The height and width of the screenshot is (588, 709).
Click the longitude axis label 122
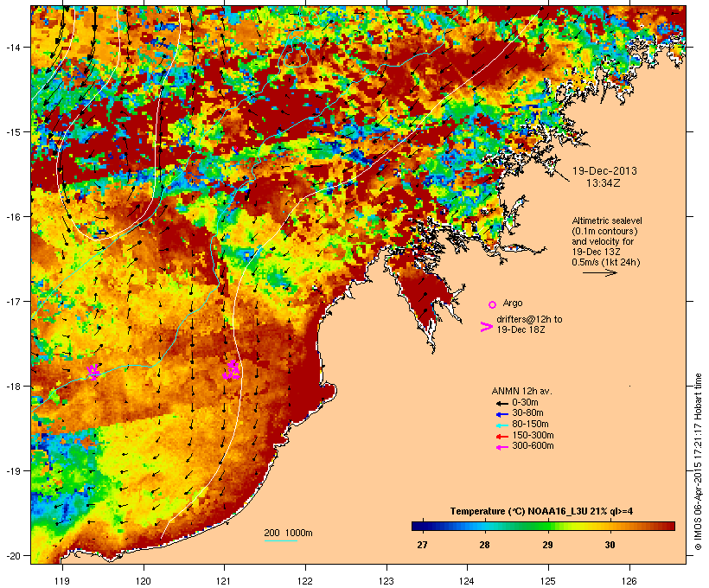click(x=304, y=581)
